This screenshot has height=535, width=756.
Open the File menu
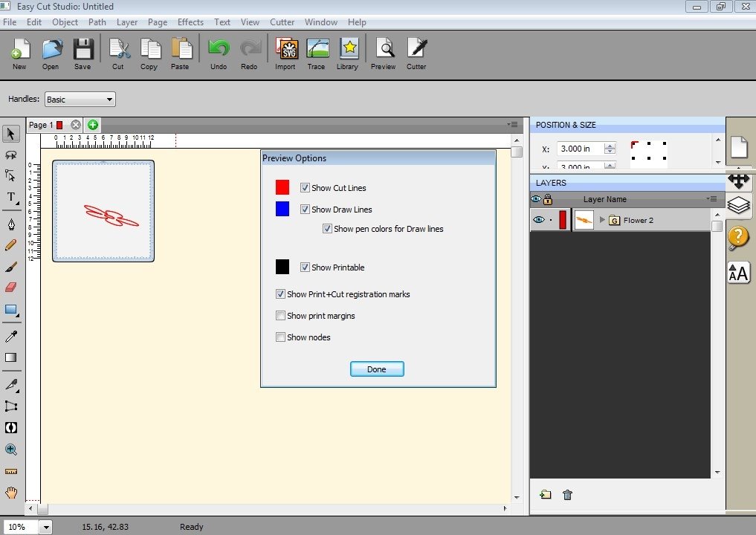pyautogui.click(x=10, y=22)
